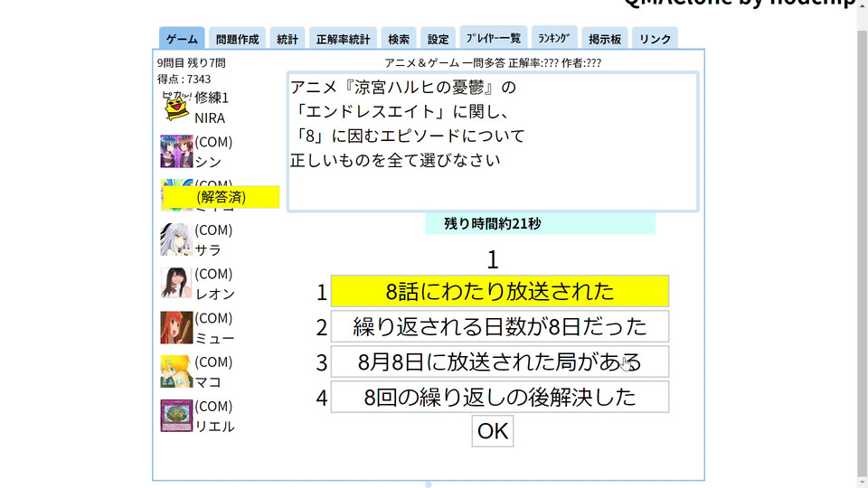Select answer 繰り返される日数が8日だった
This screenshot has height=488, width=868.
pyautogui.click(x=500, y=326)
